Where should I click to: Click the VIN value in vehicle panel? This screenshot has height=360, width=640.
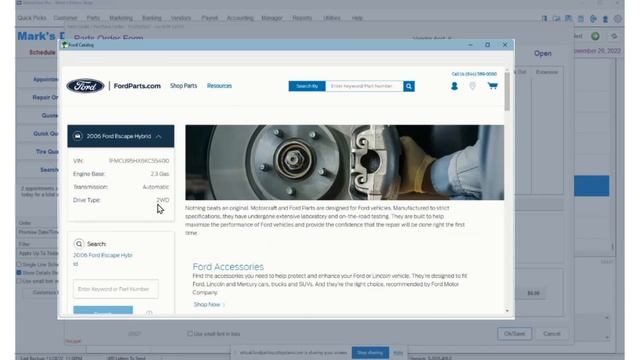click(139, 161)
